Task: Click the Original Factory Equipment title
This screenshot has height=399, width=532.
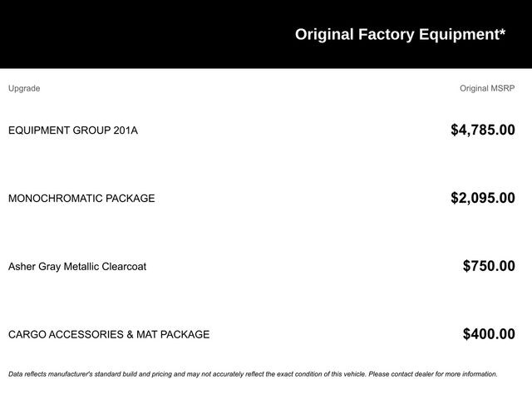Action: pyautogui.click(x=399, y=35)
